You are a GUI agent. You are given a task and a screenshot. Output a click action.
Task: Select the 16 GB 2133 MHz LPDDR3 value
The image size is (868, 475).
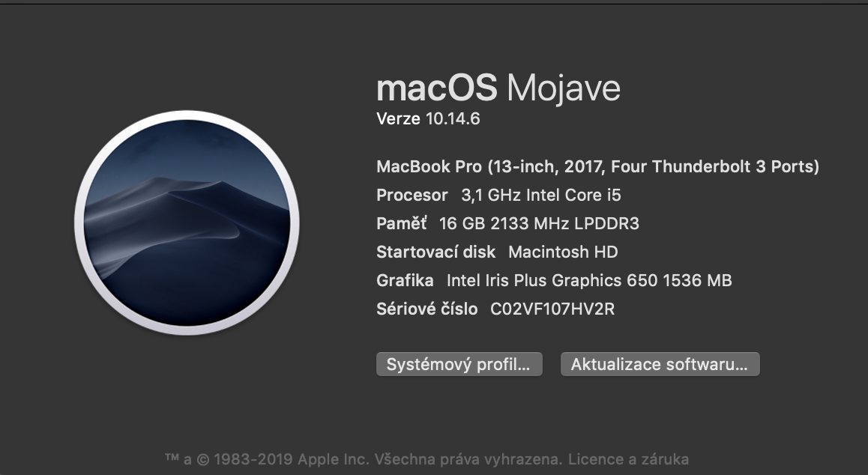(x=539, y=223)
